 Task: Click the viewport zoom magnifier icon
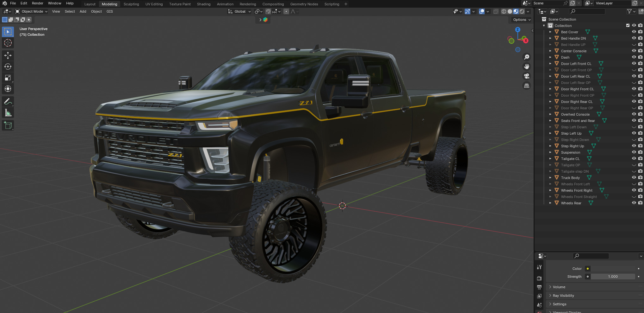527,57
